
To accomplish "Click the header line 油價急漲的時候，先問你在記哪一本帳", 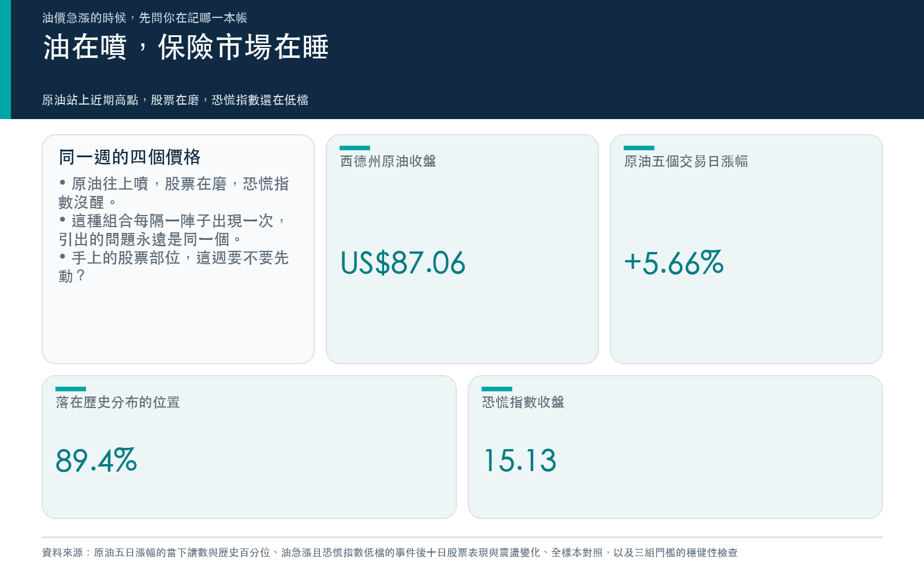I will pyautogui.click(x=144, y=18).
